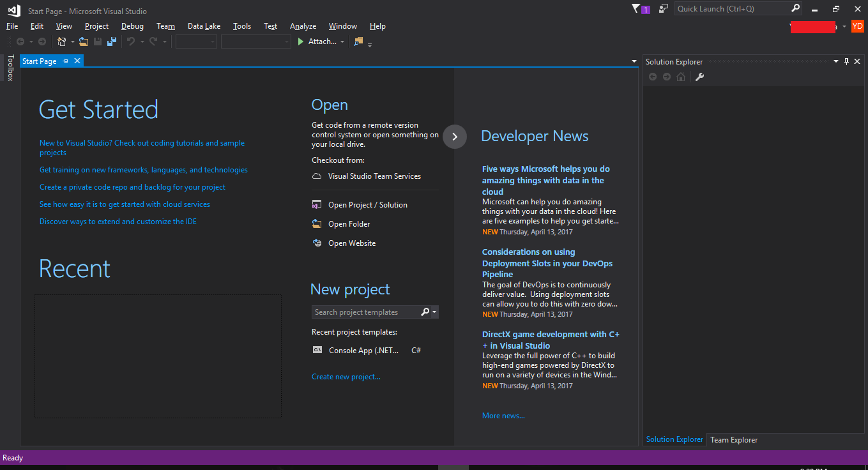The image size is (868, 470).
Task: Click the Console App template icon
Action: [317, 350]
